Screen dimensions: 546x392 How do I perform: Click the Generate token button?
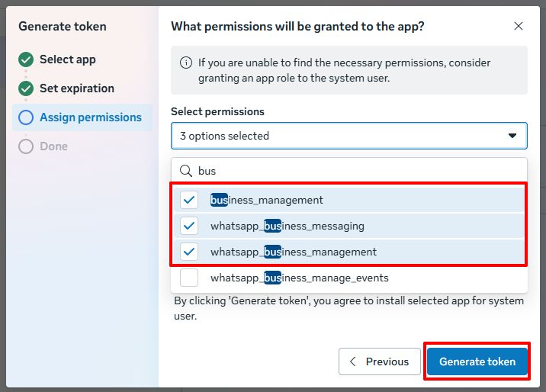click(x=477, y=361)
